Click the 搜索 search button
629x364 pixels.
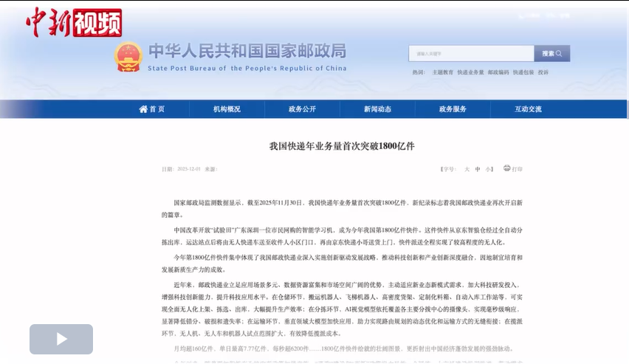point(552,53)
